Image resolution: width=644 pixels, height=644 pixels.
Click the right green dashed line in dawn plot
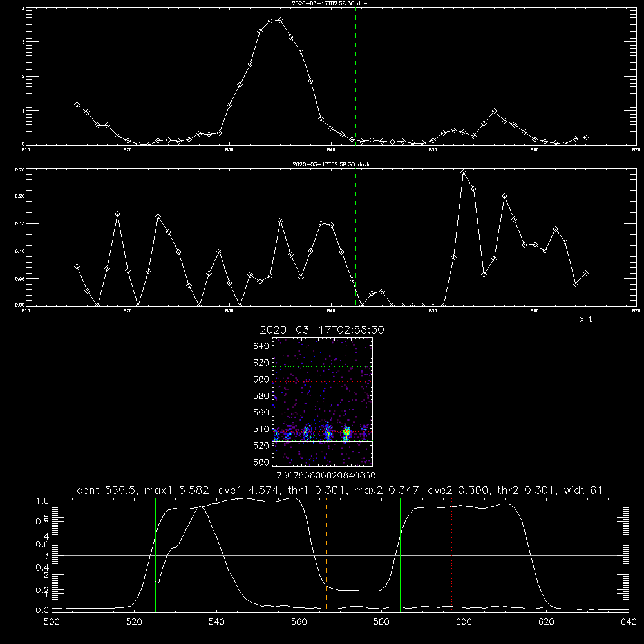pyautogui.click(x=355, y=77)
